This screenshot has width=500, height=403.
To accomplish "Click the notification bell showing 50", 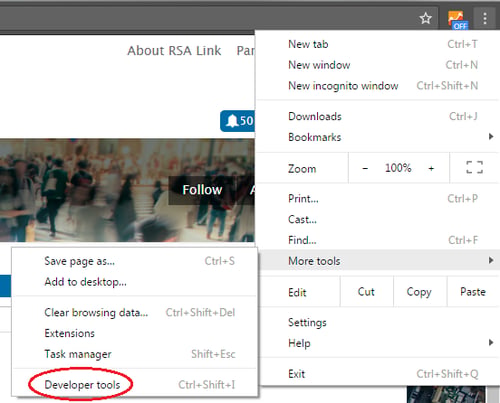I will tap(237, 121).
